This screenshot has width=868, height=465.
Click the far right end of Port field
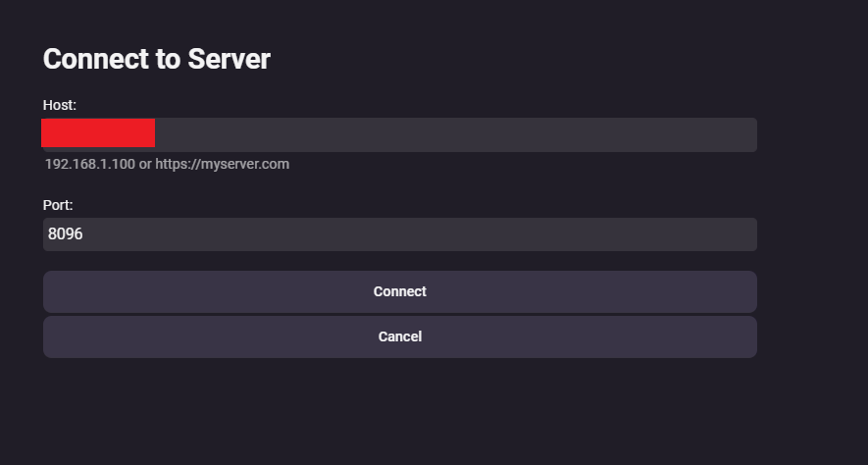(747, 234)
